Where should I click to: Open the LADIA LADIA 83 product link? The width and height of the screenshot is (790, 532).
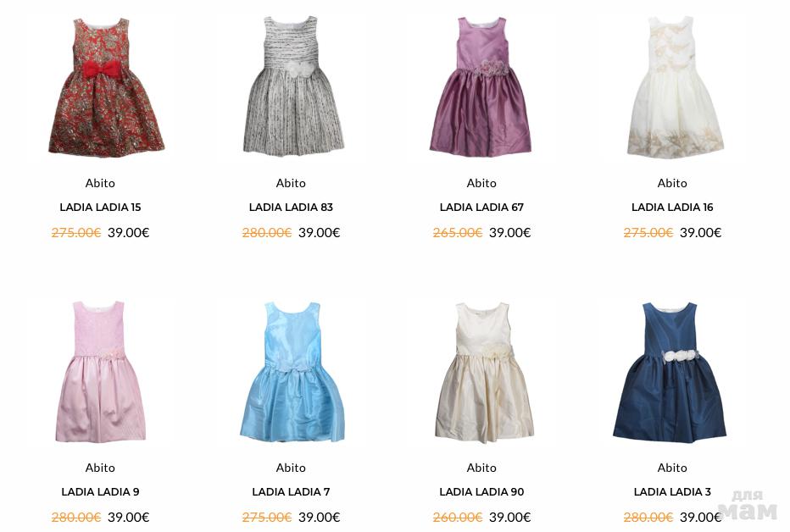[x=291, y=207]
